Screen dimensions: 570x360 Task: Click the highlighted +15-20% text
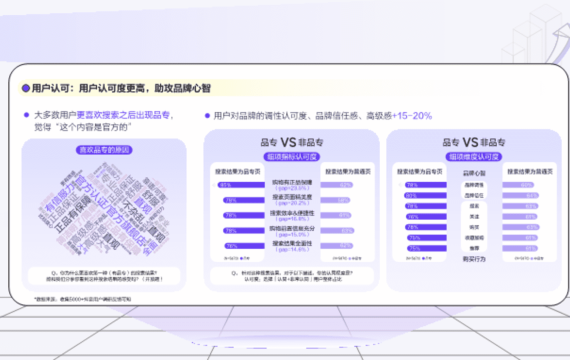click(412, 116)
